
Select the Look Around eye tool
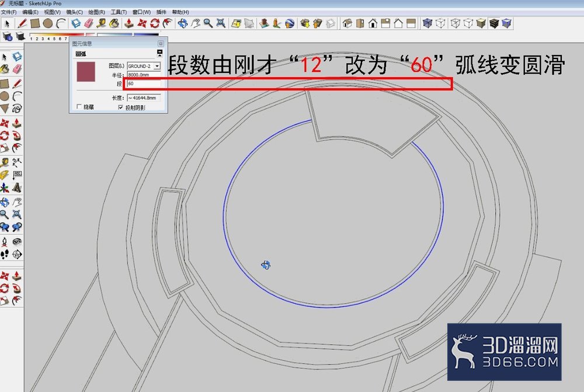[x=17, y=242]
